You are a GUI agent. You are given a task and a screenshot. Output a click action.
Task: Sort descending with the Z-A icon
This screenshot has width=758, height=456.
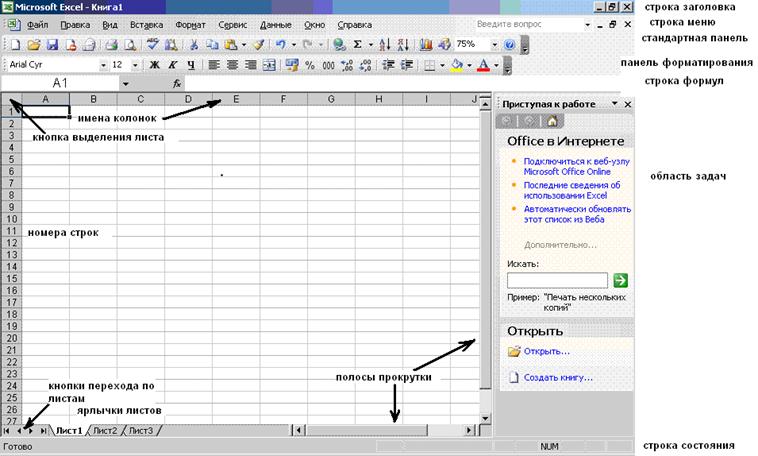pyautogui.click(x=403, y=44)
